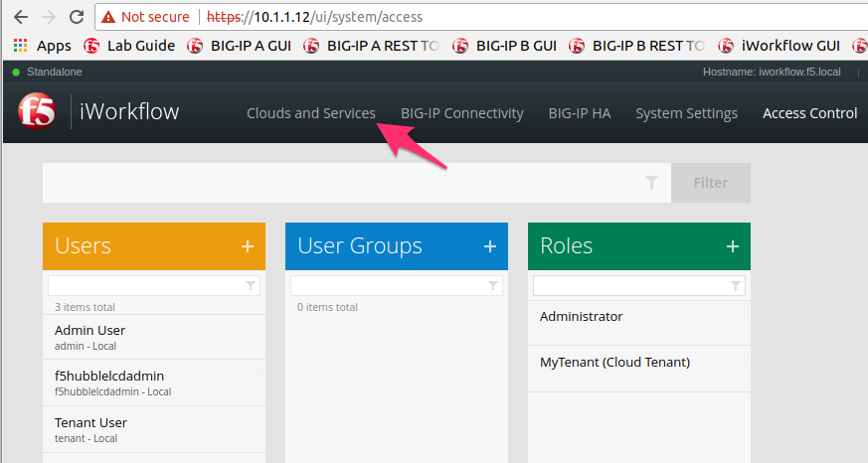Click the filter funnel in Users search box
The image size is (868, 463).
pyautogui.click(x=251, y=286)
